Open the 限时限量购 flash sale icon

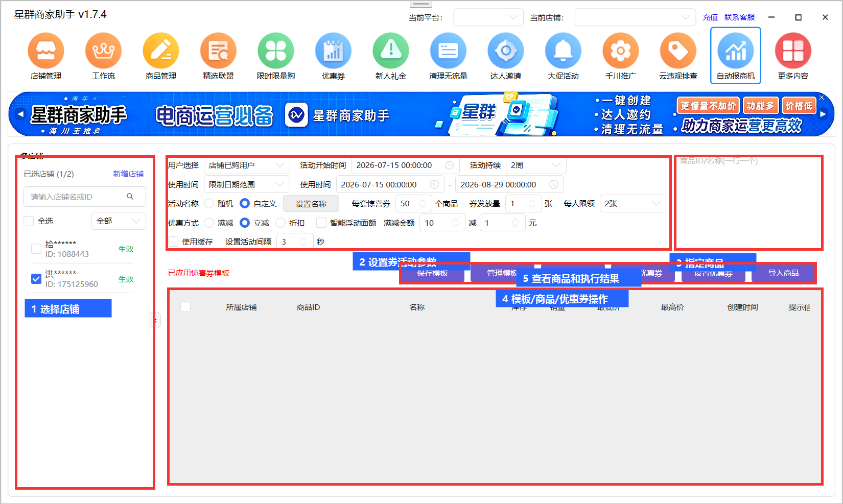point(276,51)
